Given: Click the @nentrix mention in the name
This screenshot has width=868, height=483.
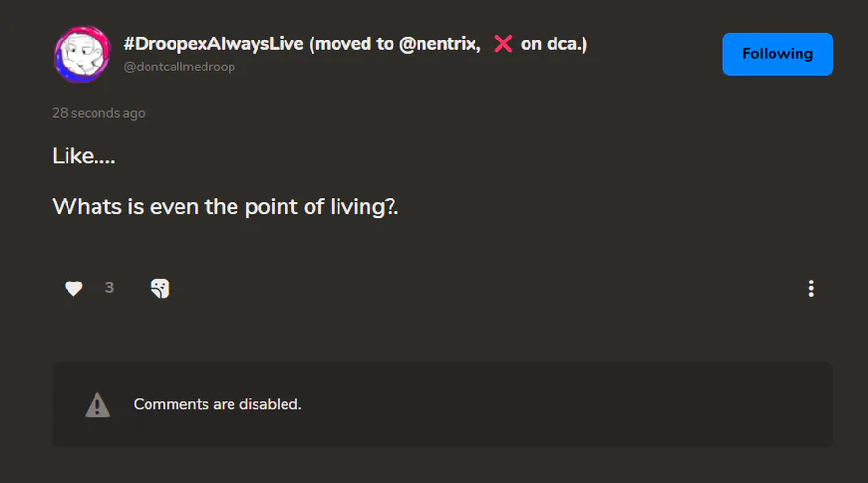Looking at the screenshot, I should pyautogui.click(x=439, y=44).
